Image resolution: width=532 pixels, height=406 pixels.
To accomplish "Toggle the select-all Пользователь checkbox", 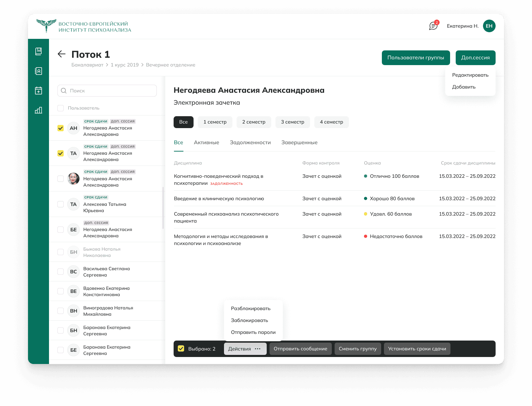I will click(61, 108).
